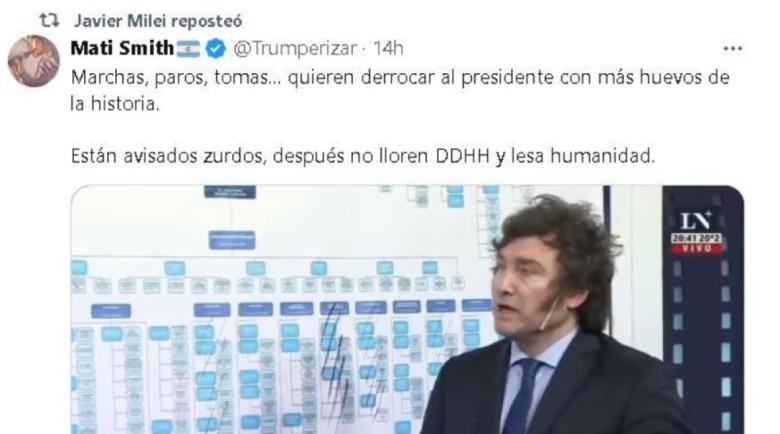Open Mati Smith's profile avatar
The image size is (780, 434).
[34, 61]
